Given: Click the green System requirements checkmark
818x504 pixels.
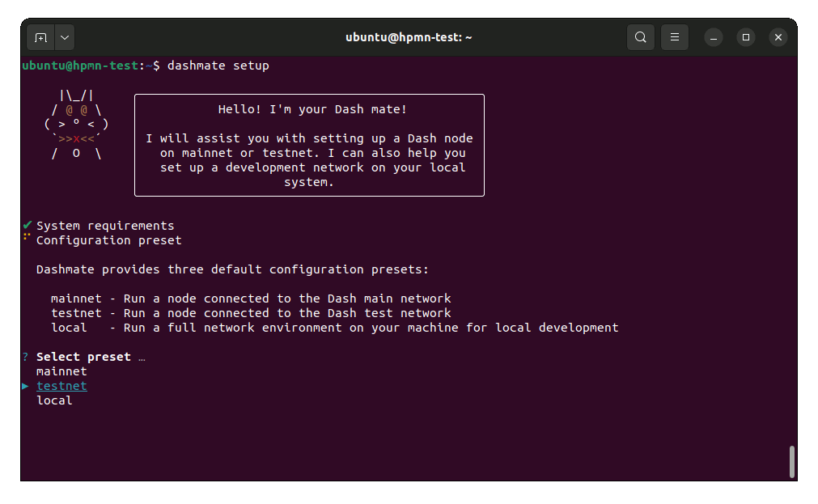Looking at the screenshot, I should 28,226.
